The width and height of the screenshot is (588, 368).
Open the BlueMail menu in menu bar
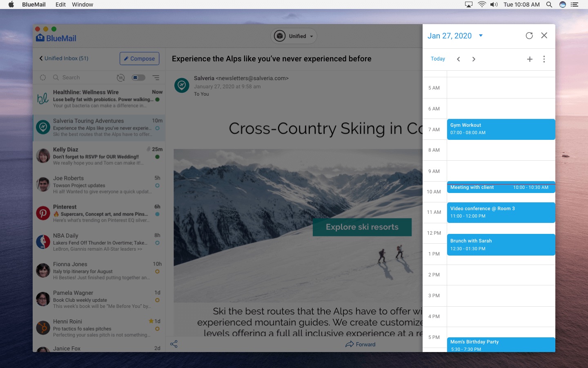(34, 4)
